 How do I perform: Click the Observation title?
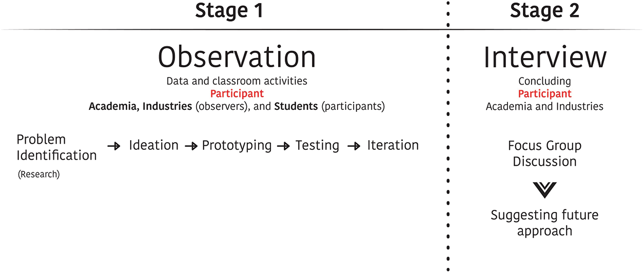point(237,56)
